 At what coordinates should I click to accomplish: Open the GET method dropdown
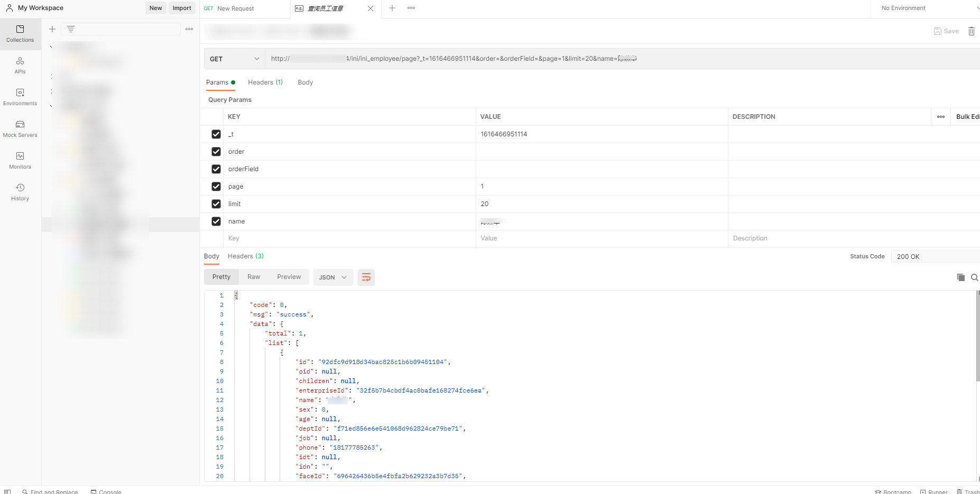[234, 59]
